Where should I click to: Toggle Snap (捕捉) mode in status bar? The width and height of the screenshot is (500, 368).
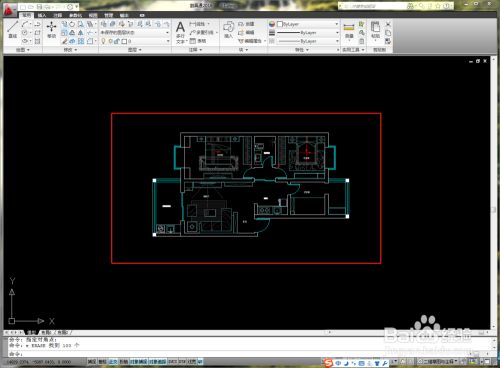coord(92,362)
